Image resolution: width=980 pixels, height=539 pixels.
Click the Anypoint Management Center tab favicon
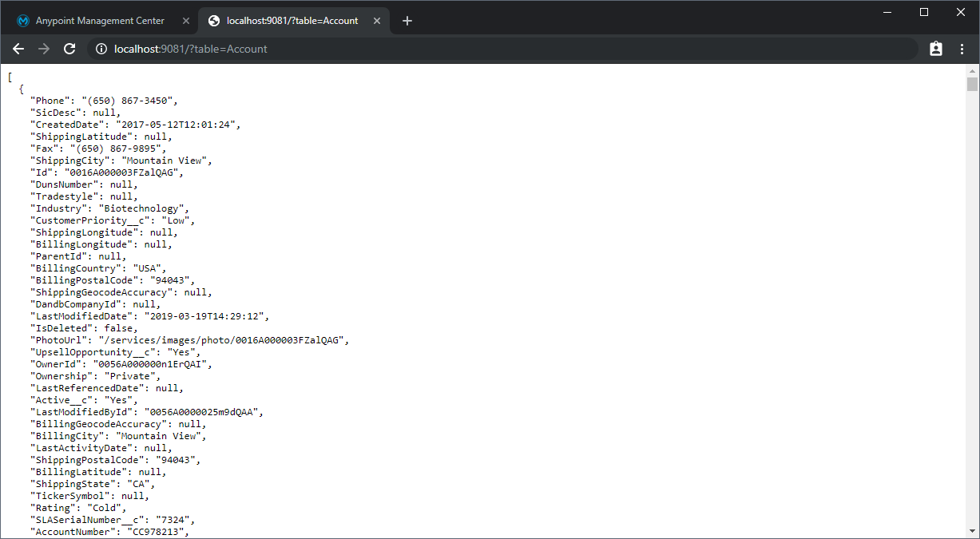22,21
